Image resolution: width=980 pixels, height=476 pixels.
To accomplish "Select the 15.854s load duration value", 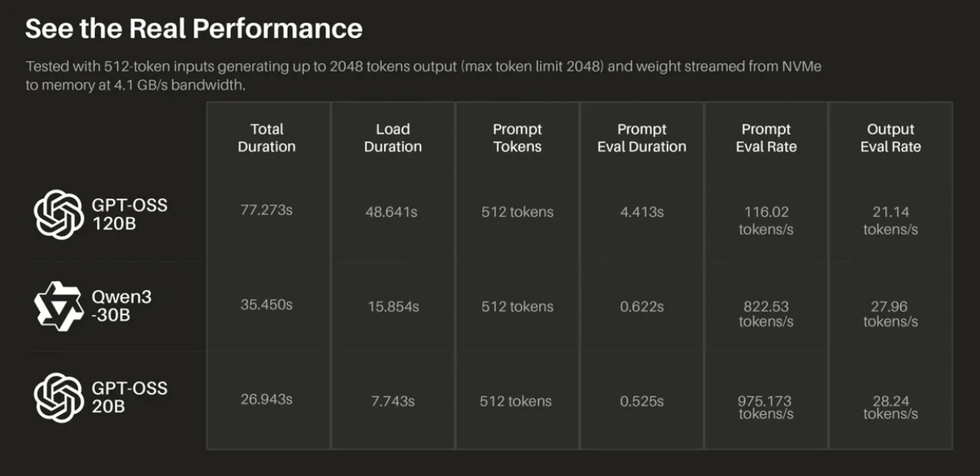I will [393, 306].
